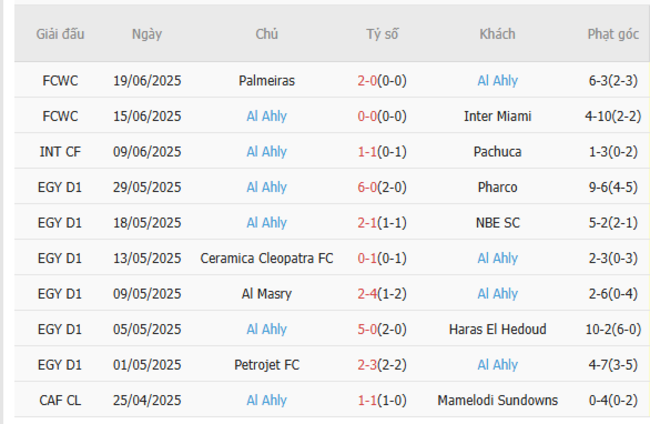Click the Pharco team name
The image size is (650, 424).
(497, 187)
